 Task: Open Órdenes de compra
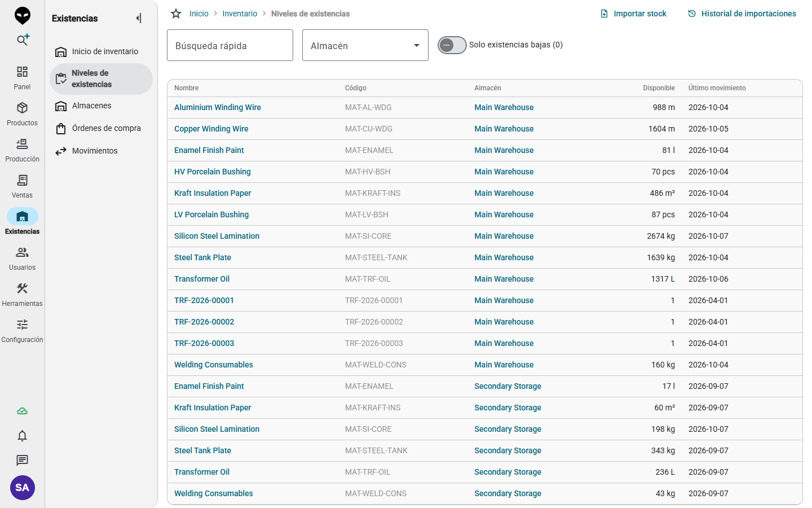[101, 128]
